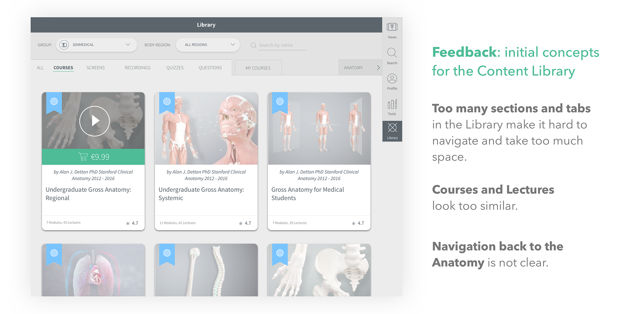Toggle bookmark circle on Regional course card
Screen dimensions: 644x314
54,101
